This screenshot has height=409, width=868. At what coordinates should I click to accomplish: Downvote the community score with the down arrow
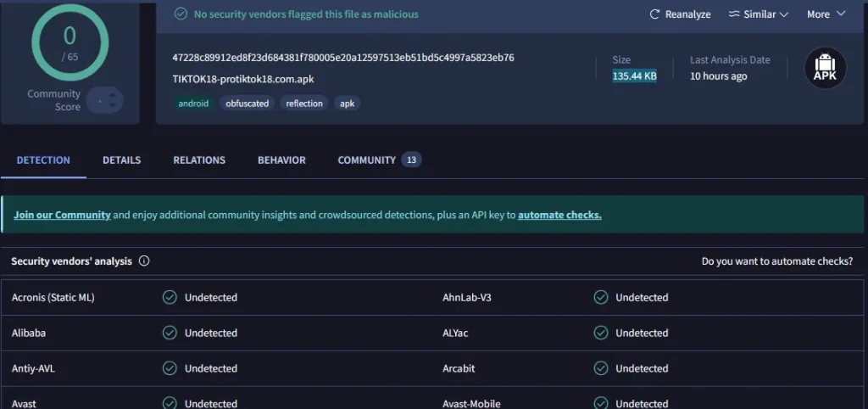113,105
